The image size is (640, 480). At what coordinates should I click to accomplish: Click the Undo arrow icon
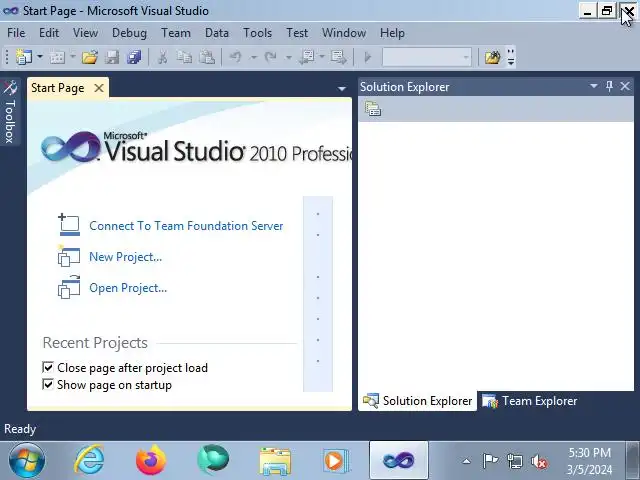236,57
